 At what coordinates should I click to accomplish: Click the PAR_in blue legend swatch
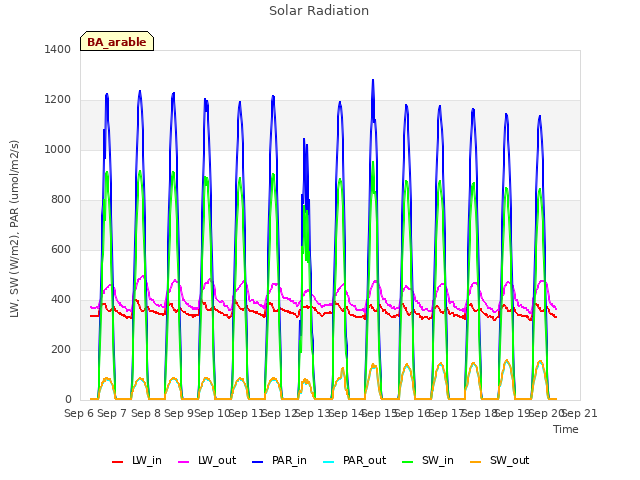(x=258, y=462)
